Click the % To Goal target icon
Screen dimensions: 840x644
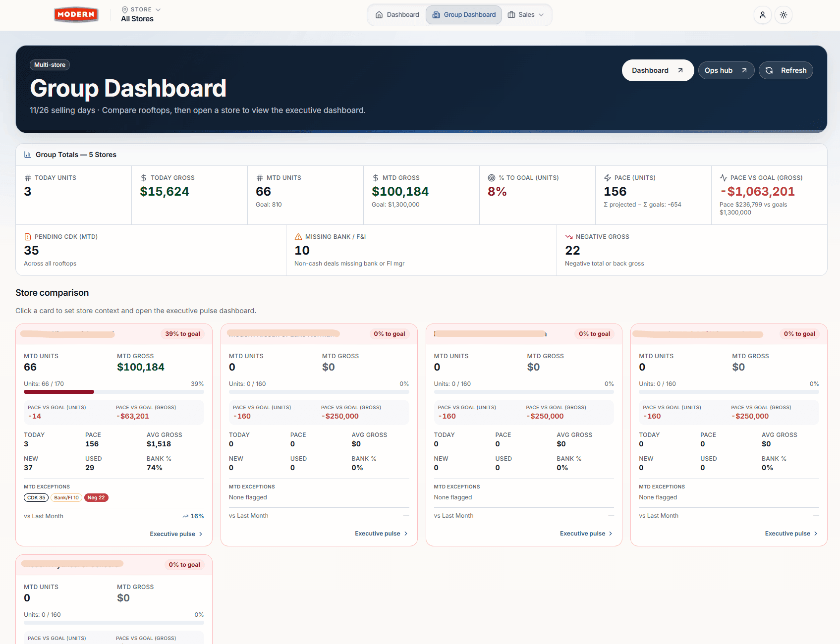coord(492,178)
